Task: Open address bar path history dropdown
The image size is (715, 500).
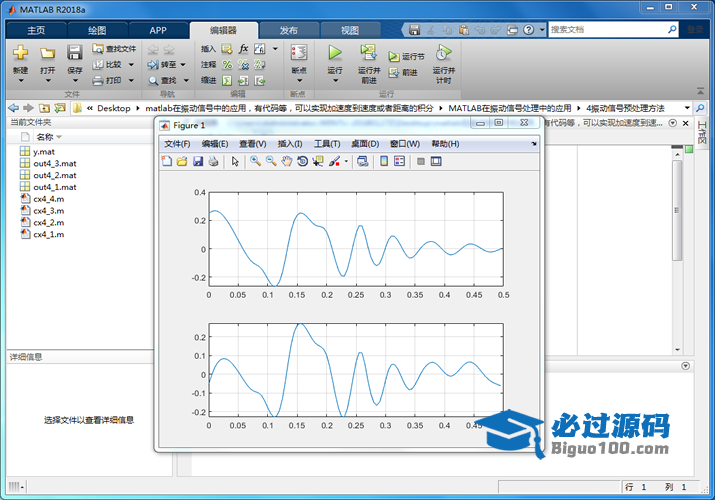Action: coord(687,108)
